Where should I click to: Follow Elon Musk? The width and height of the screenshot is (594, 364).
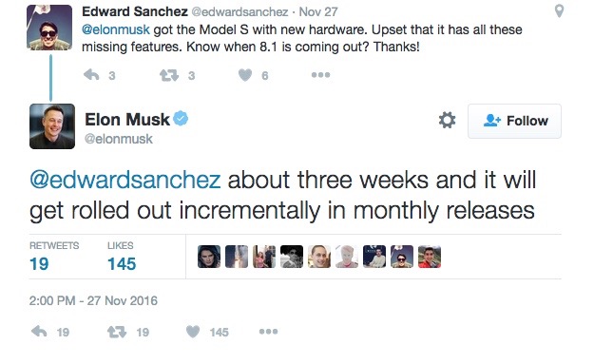(514, 121)
